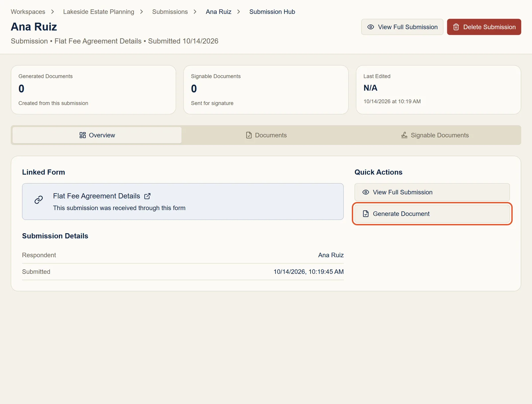532x404 pixels.
Task: Click the 'Sent for signature' text
Action: [212, 103]
